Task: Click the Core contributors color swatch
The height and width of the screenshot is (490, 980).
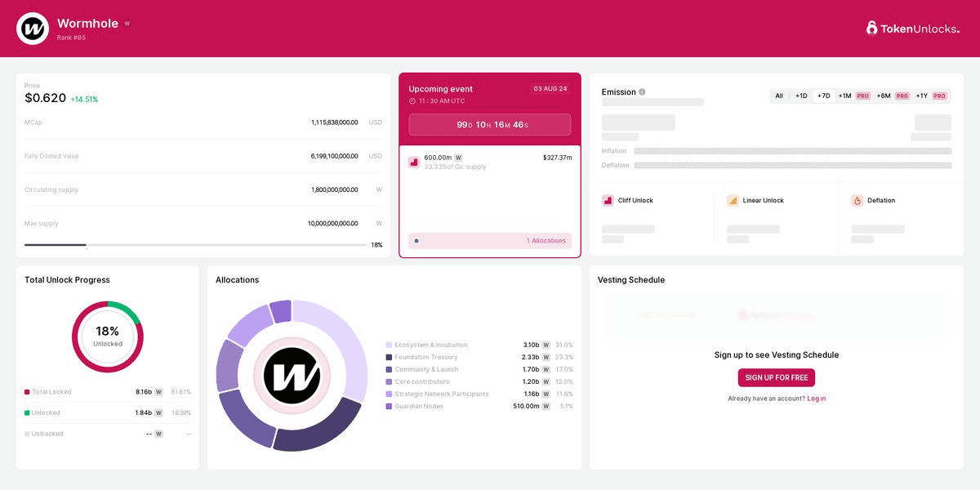Action: click(x=389, y=382)
